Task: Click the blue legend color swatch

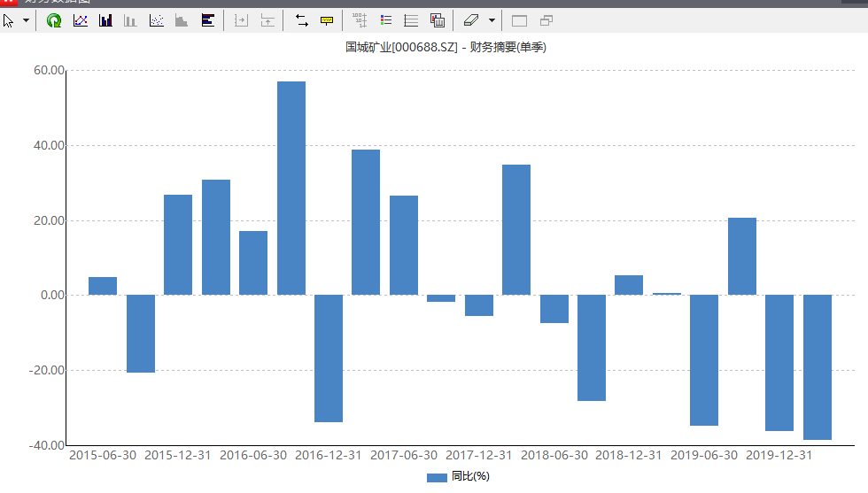Action: (x=437, y=477)
